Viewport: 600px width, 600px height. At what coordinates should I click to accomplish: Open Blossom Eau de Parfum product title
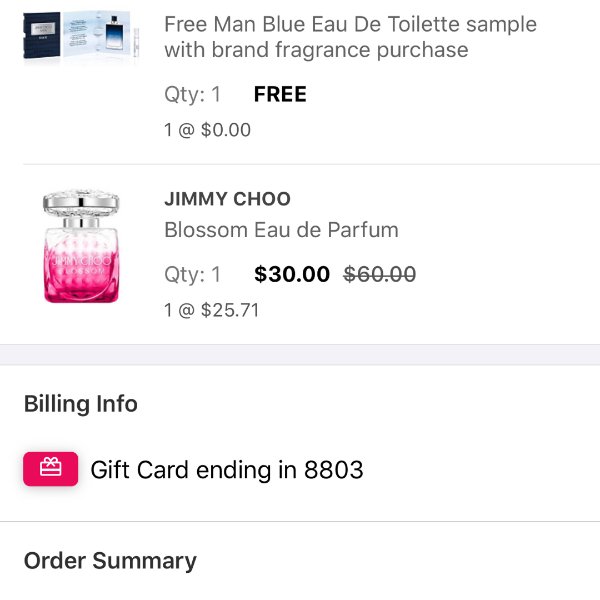point(281,230)
